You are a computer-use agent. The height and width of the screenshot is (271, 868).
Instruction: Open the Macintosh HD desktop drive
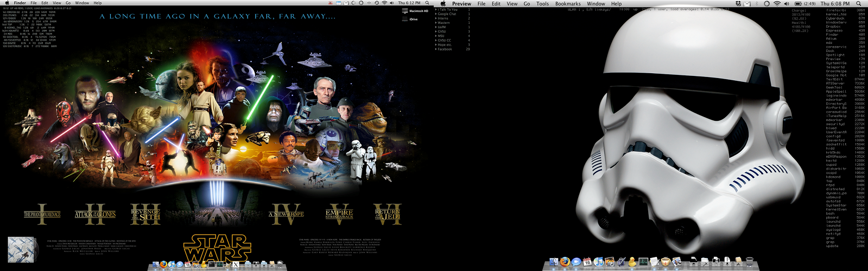coord(415,11)
